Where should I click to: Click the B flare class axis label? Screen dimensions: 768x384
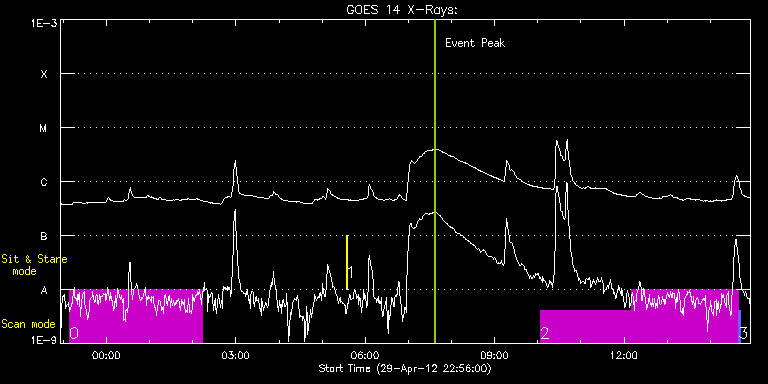tap(44, 236)
